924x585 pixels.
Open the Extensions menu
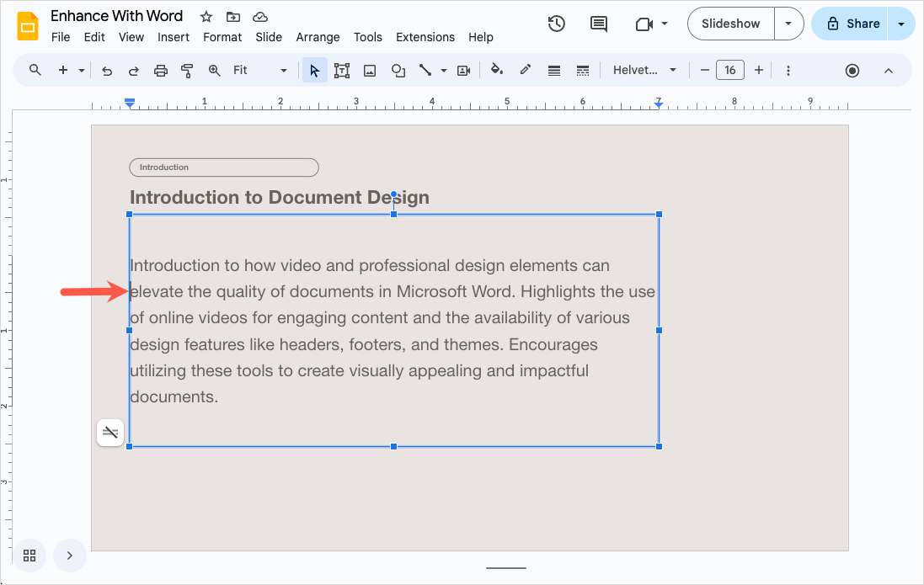(x=425, y=37)
